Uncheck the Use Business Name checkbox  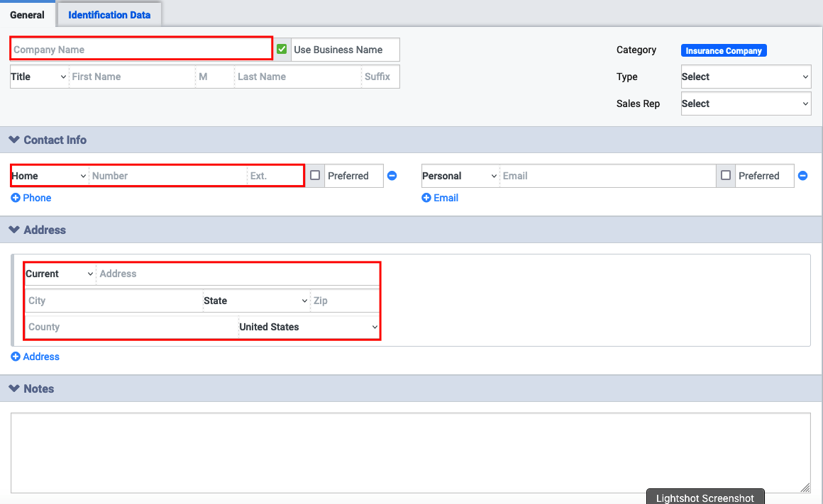(282, 50)
